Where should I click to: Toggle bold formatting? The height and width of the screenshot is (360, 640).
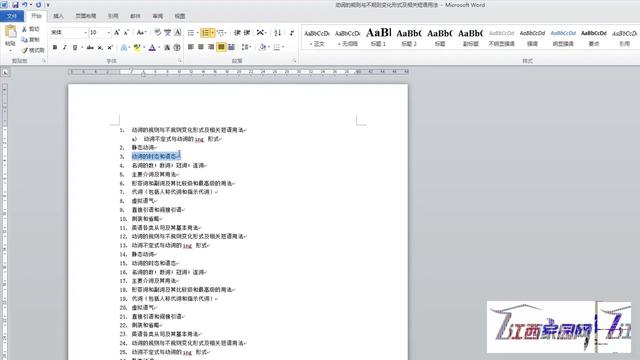[55, 47]
